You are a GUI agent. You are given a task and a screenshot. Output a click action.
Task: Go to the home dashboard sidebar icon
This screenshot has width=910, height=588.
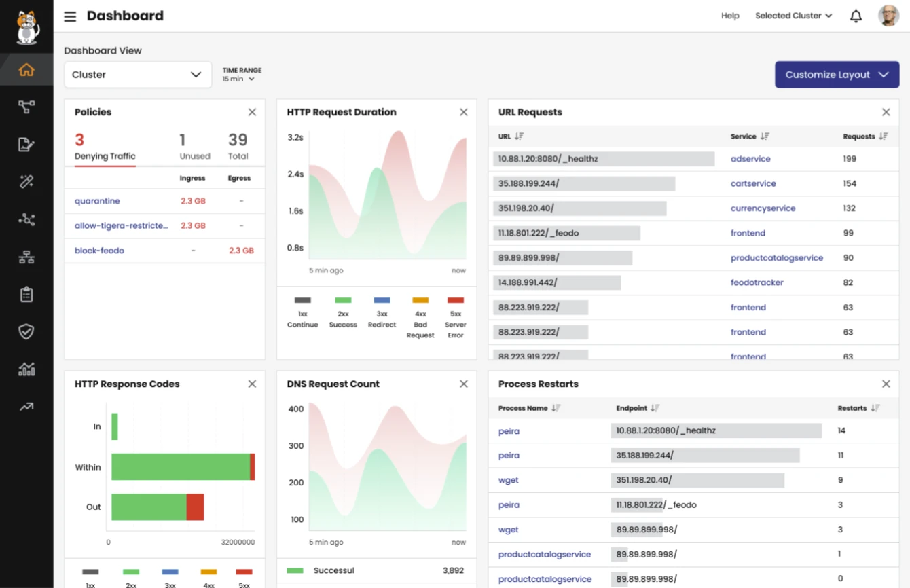point(26,70)
